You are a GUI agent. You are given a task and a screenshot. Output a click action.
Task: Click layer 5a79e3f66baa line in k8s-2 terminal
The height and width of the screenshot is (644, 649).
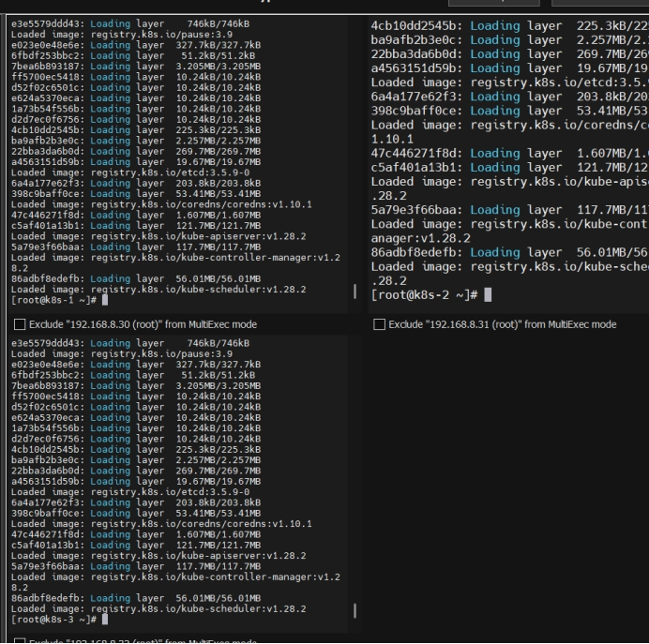tap(510, 210)
